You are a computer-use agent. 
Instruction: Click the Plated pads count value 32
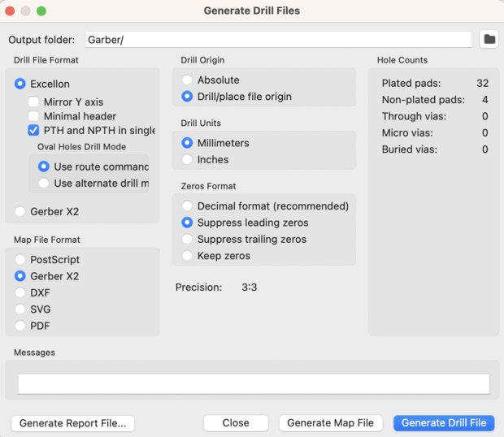483,83
